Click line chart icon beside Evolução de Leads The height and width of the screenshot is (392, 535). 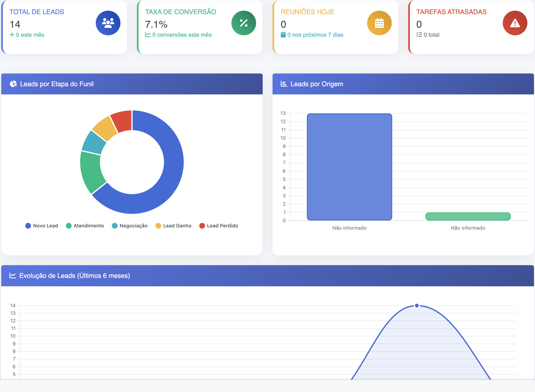pos(13,276)
